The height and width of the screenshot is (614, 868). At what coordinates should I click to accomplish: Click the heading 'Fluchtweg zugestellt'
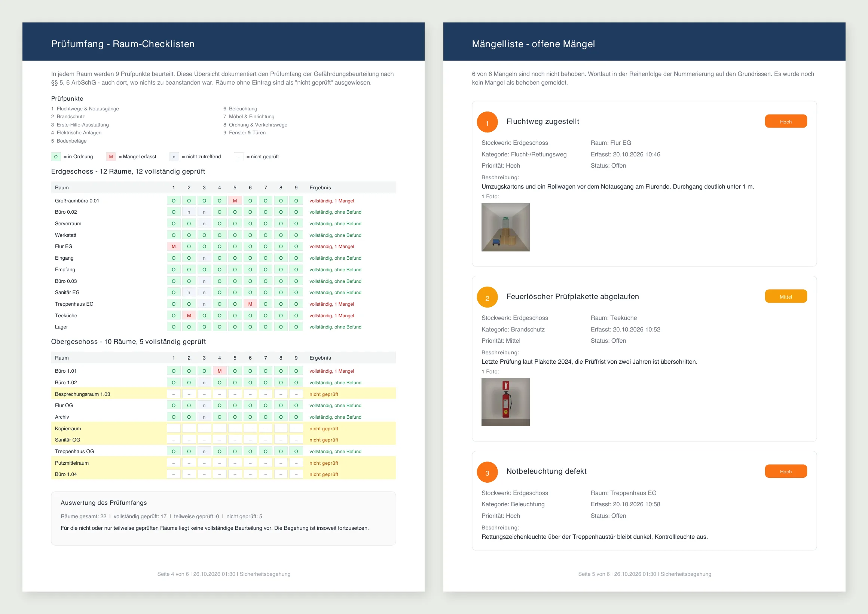point(542,121)
